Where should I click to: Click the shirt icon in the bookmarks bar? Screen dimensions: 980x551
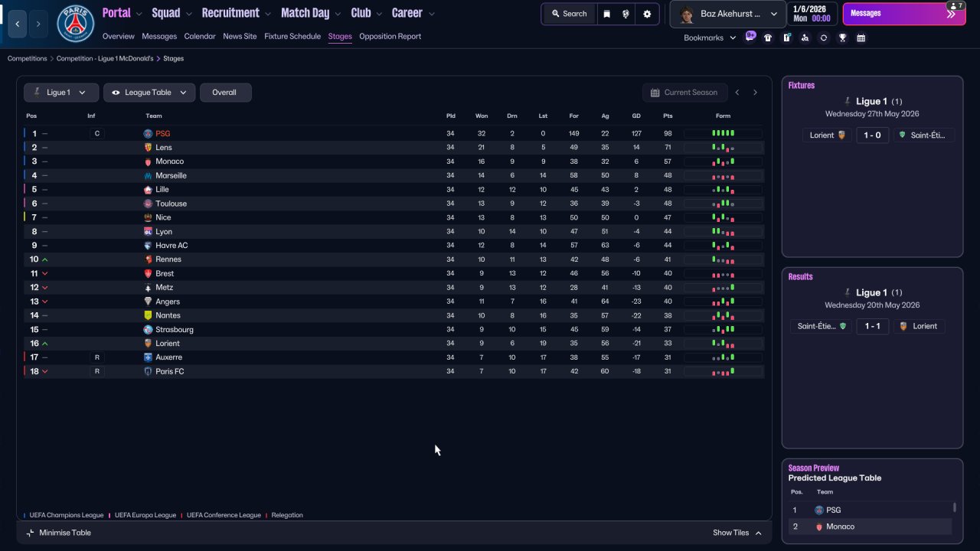pos(768,37)
